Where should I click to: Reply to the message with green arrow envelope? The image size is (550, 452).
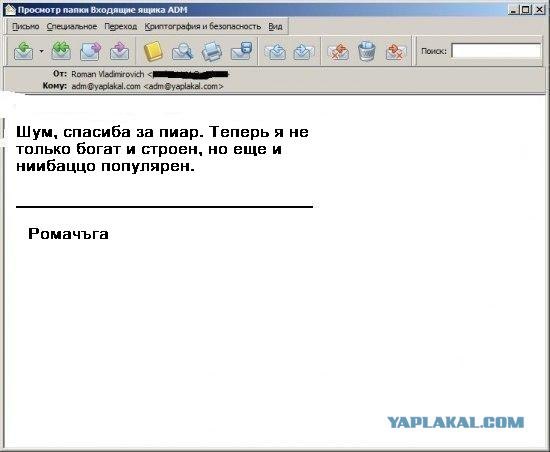[24, 51]
